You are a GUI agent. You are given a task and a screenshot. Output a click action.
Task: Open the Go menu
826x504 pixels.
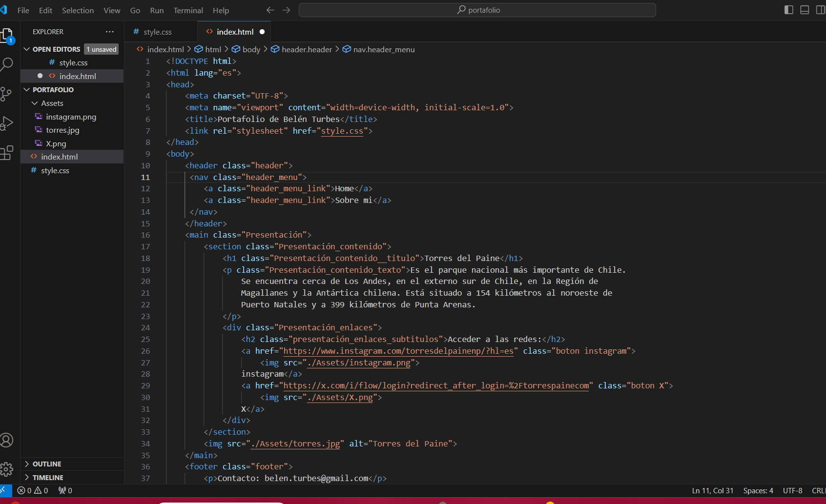click(135, 10)
